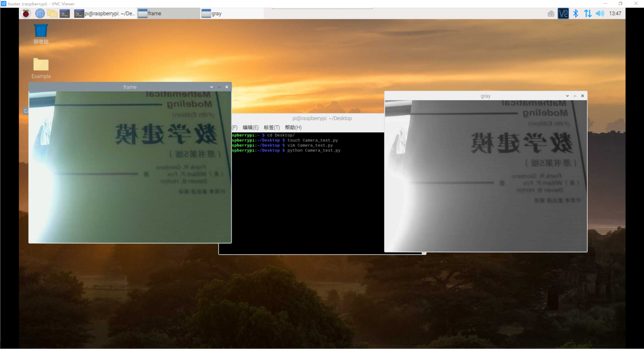
Task: Restore down the VNC Viewer window
Action: 621,4
